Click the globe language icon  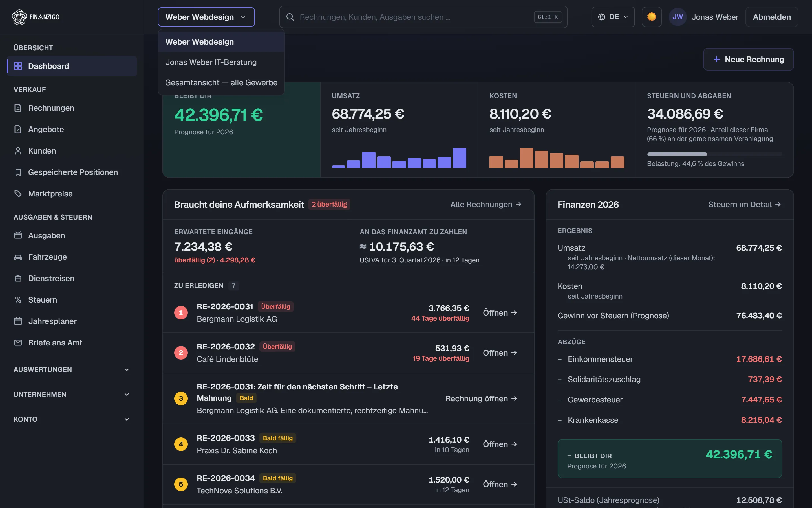click(602, 17)
